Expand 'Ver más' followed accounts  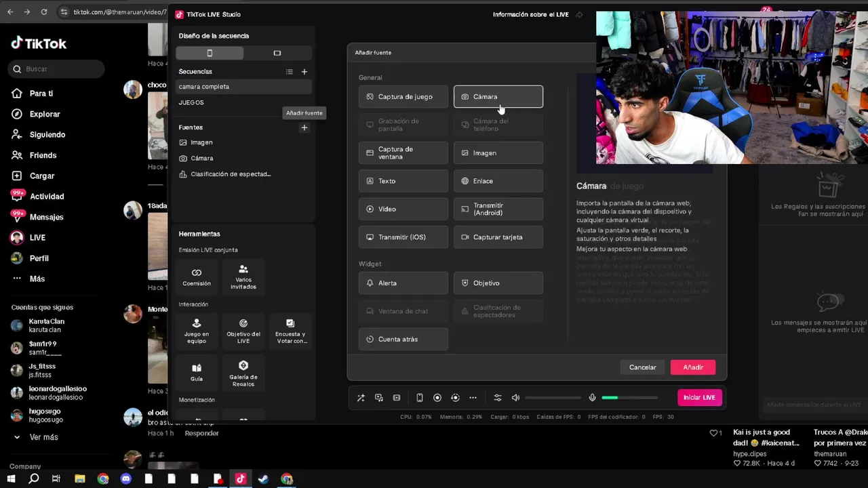pyautogui.click(x=35, y=438)
